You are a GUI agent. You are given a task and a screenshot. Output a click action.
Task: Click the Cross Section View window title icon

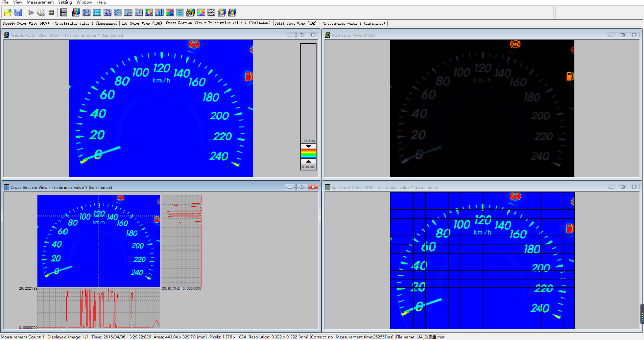pyautogui.click(x=7, y=187)
